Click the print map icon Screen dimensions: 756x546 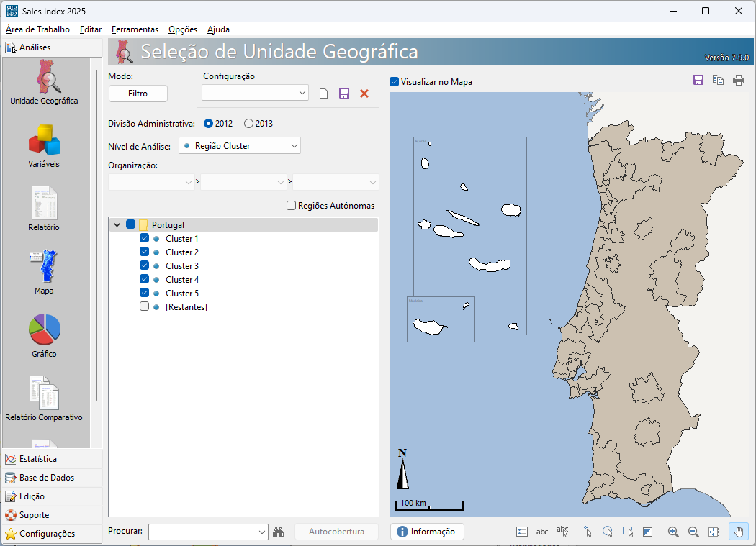click(x=739, y=81)
